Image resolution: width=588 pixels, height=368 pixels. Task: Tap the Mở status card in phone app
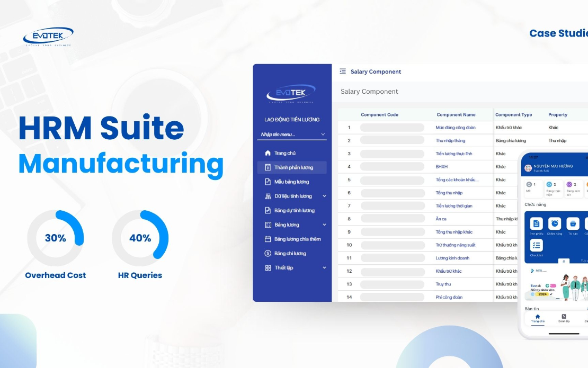(x=532, y=188)
